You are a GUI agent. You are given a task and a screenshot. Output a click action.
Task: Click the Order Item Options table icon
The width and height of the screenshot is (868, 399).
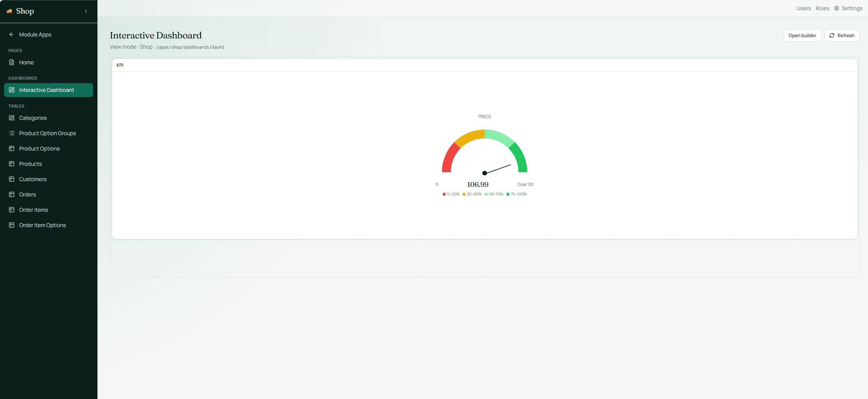pos(12,225)
